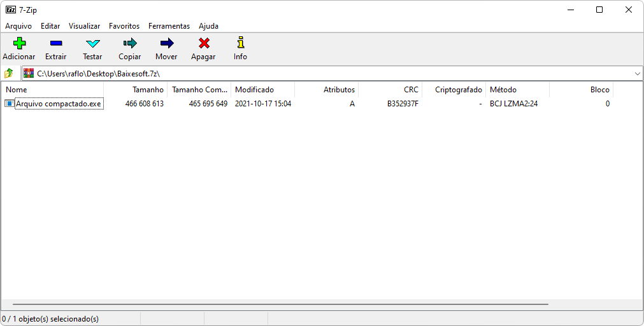Click the Adicionar green plus icon
The height and width of the screenshot is (326, 644).
(x=18, y=44)
